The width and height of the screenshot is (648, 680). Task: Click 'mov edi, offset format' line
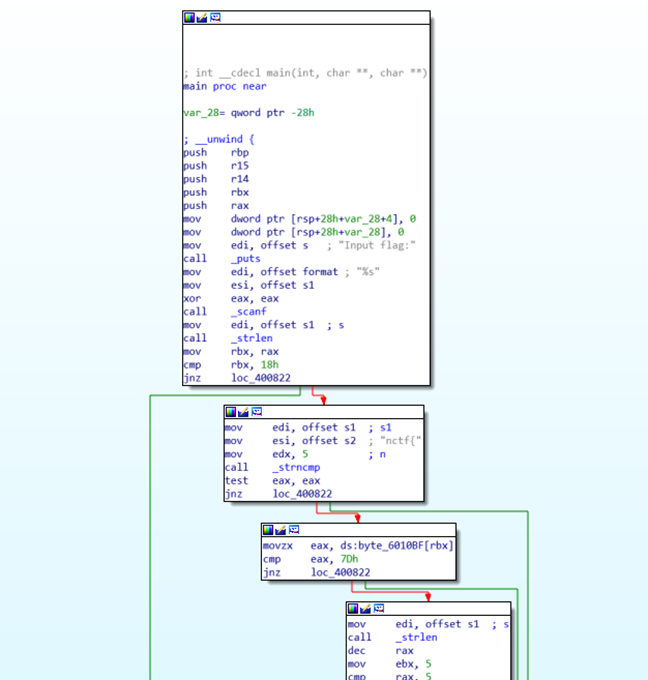[x=281, y=272]
